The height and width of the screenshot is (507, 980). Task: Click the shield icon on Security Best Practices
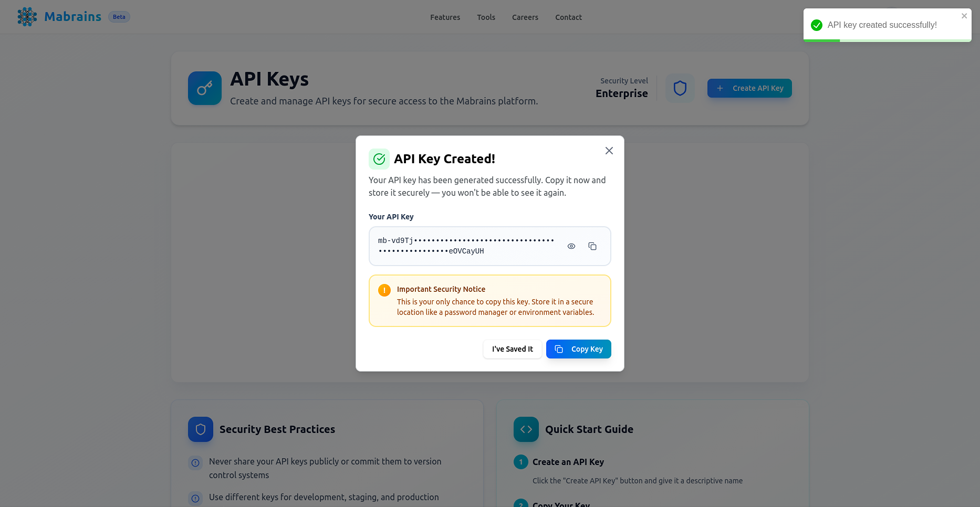200,429
